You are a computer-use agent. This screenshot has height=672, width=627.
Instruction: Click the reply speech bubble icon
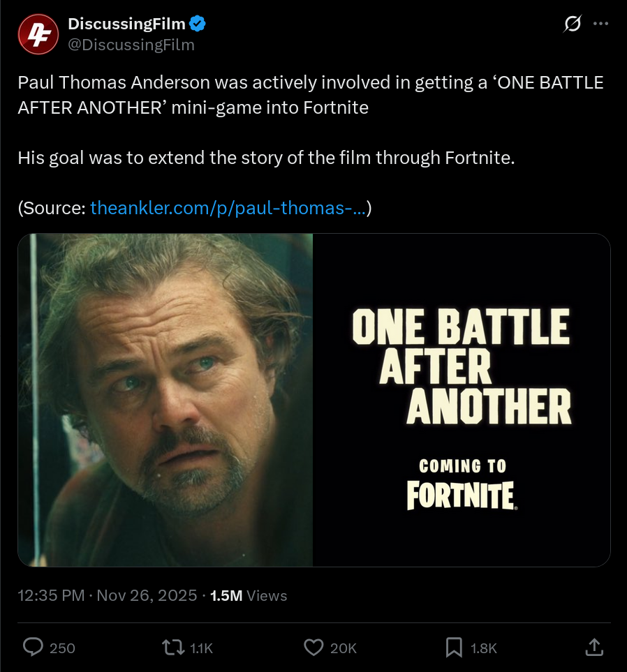tap(33, 648)
